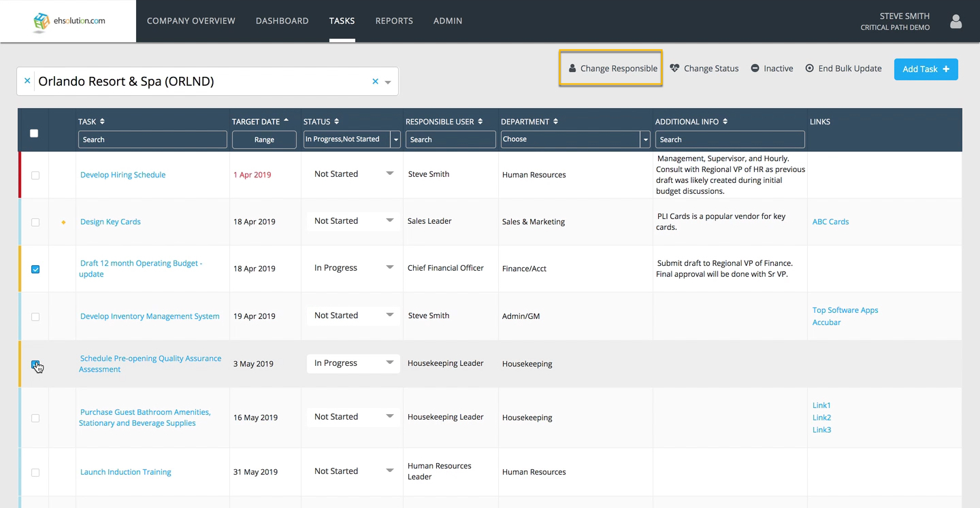Viewport: 980px width, 508px height.
Task: Select the Tasks tab
Action: (342, 21)
